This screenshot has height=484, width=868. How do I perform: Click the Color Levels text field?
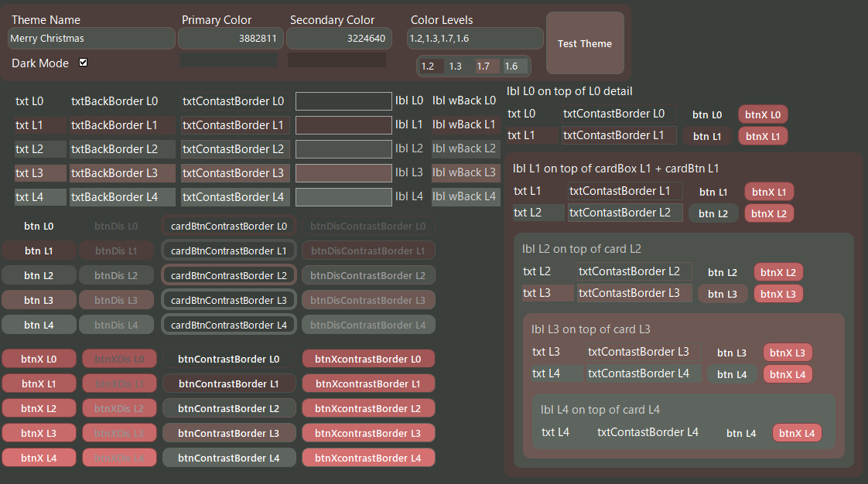(x=475, y=38)
